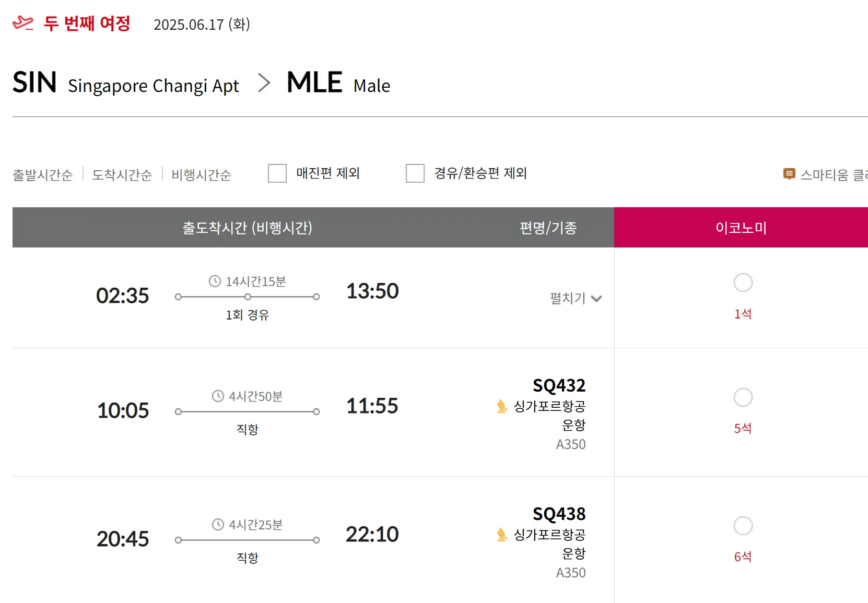This screenshot has height=603, width=868.
Task: Sort flights by 출발시간순
Action: [x=43, y=175]
